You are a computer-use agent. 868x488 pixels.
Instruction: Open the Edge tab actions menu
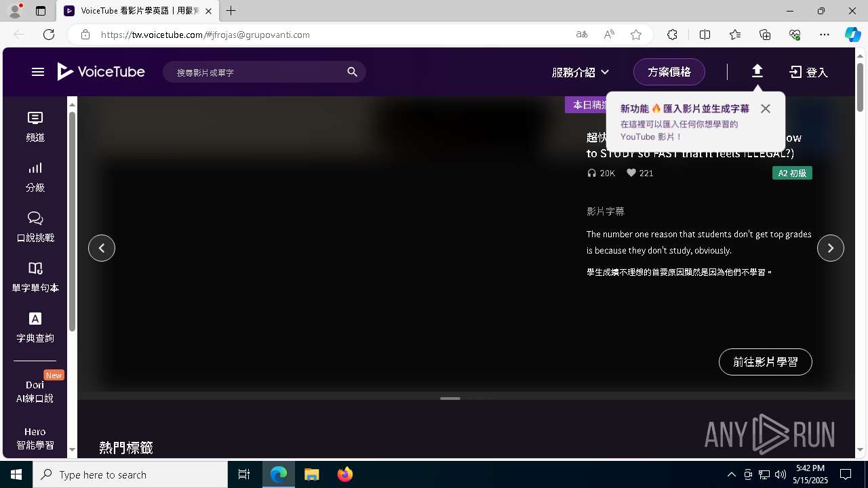tap(41, 11)
